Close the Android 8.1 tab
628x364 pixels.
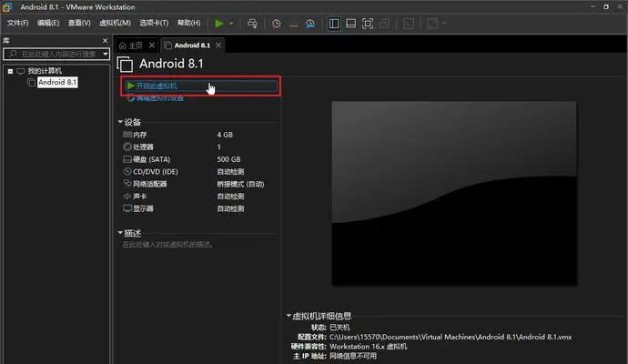tap(218, 45)
